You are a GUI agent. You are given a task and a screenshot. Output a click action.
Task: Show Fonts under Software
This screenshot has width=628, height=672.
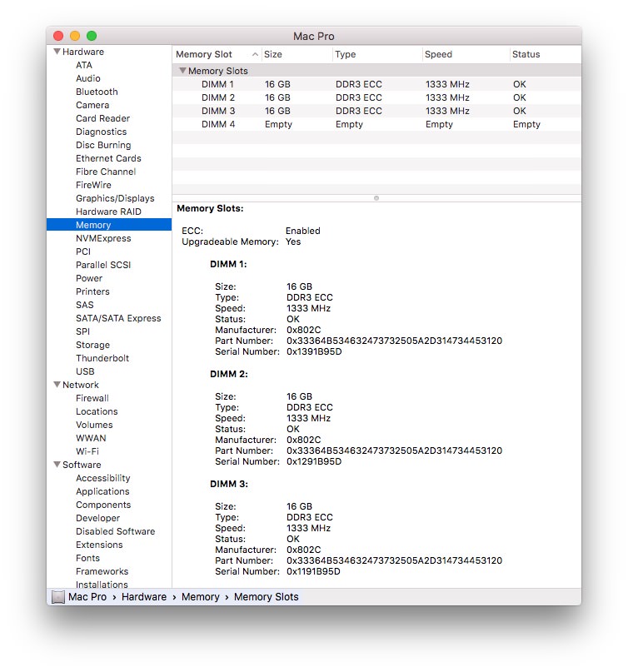[x=87, y=558]
